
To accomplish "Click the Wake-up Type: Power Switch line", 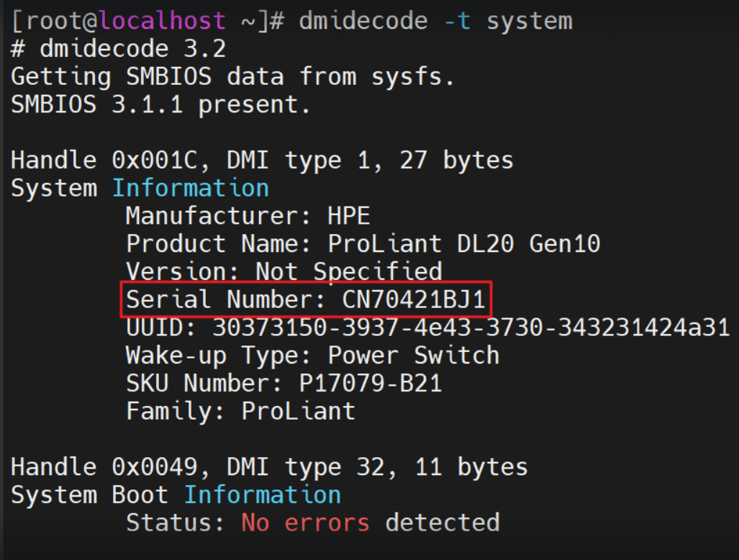I will pos(312,356).
